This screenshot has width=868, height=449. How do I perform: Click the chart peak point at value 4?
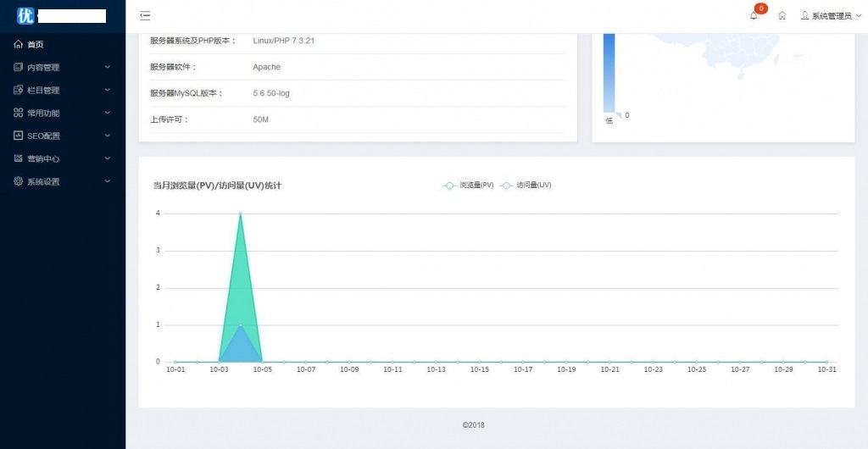241,213
